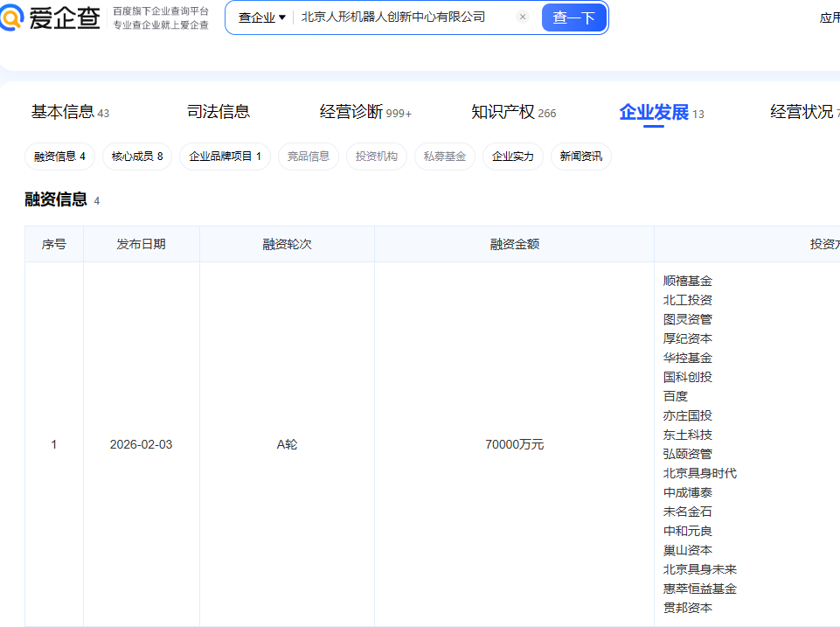Open investor 亦庄国投
Screen dimensions: 840x627
pos(687,416)
